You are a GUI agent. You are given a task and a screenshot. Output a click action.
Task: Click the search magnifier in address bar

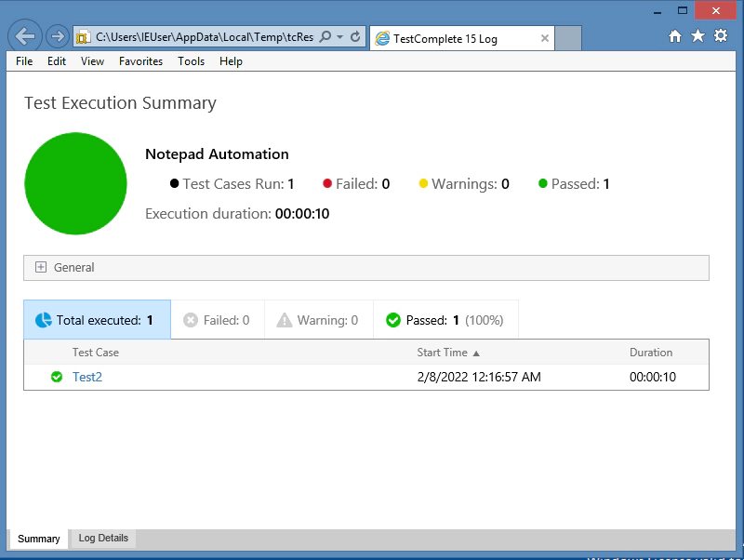pyautogui.click(x=325, y=37)
